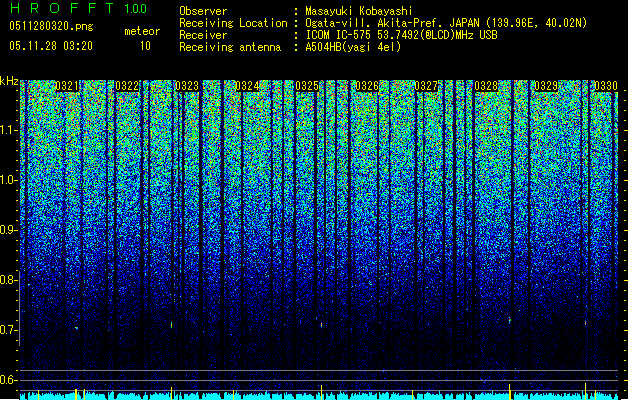Image resolution: width=629 pixels, height=400 pixels.
Task: Select the 0.9 frequency axis label
Action: point(9,230)
